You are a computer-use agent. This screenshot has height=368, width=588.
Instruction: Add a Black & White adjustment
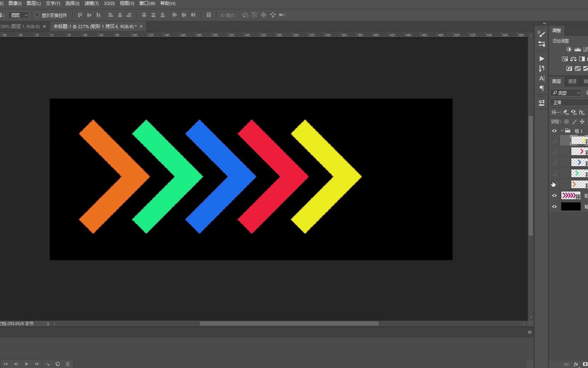tap(582, 59)
